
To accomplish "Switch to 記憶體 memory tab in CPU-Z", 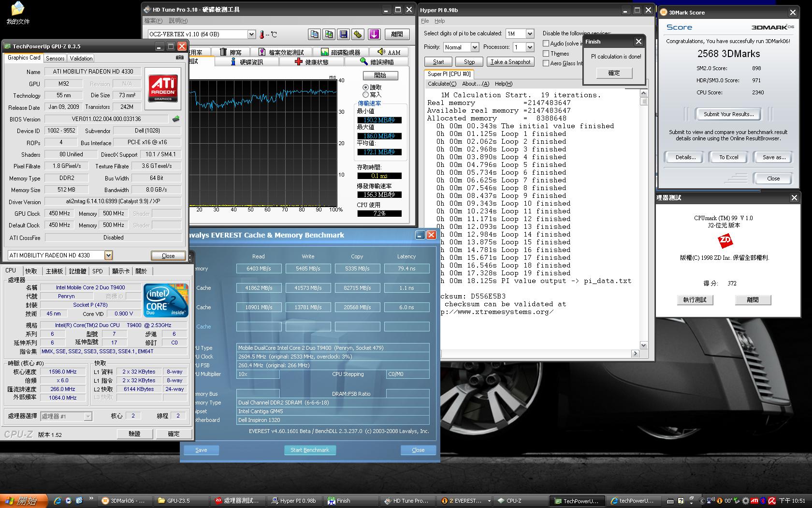I will click(77, 271).
